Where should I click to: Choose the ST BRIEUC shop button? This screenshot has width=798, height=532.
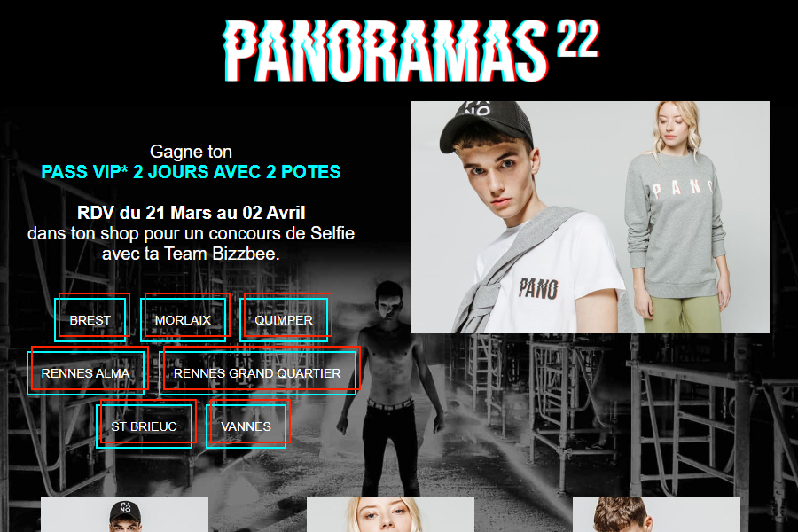146,424
